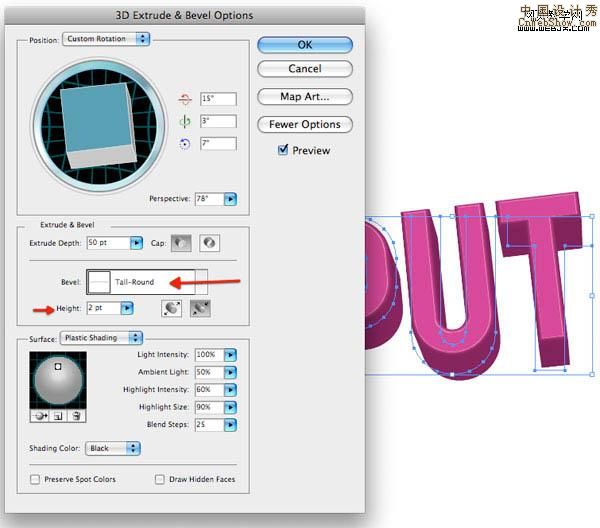Open the Bevel Tall-Round dropdown
Screen dimensions: 600x528
pyautogui.click(x=147, y=282)
